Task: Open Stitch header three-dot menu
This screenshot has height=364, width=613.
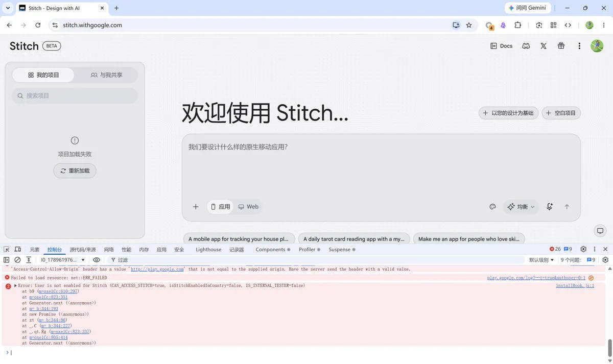Action: click(x=579, y=46)
